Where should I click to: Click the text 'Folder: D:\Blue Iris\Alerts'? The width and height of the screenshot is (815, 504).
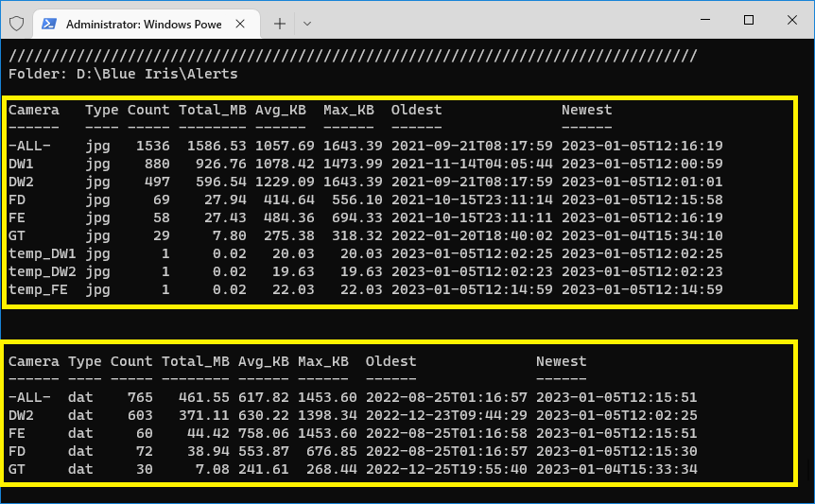point(123,74)
